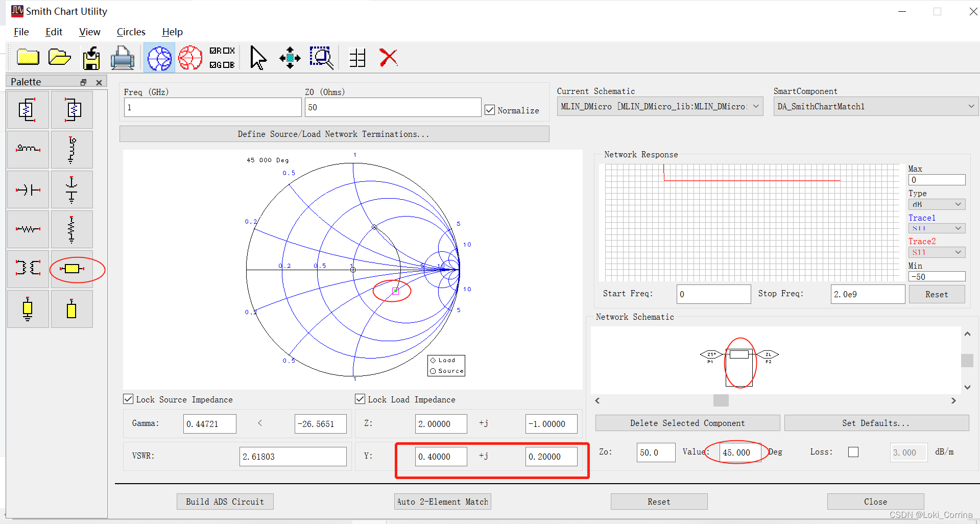The image size is (980, 524).
Task: Add a shunt resistor from palette
Action: click(x=72, y=229)
